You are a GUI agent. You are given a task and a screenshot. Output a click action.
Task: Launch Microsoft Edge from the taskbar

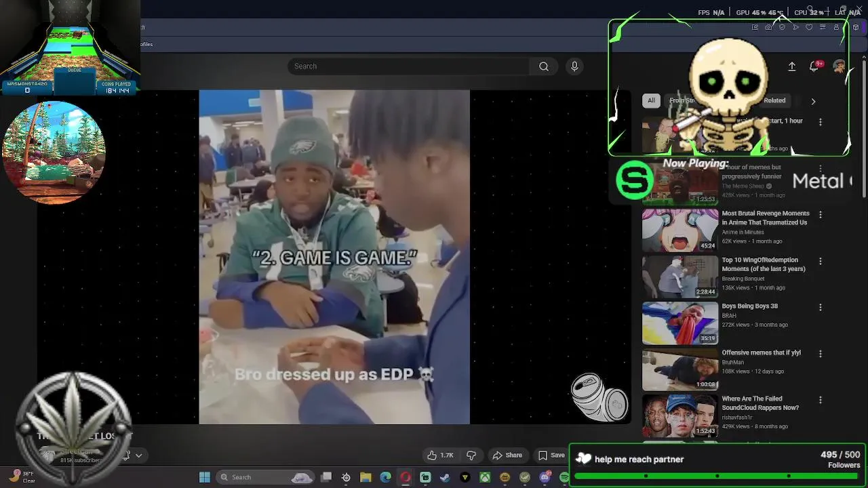(385, 477)
